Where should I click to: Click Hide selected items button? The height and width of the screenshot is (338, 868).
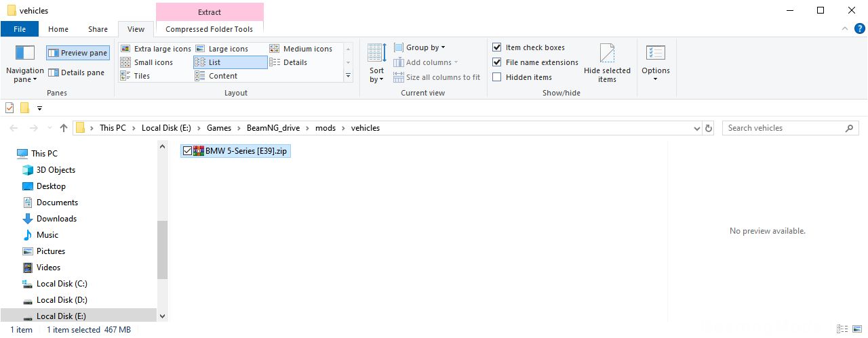[607, 63]
